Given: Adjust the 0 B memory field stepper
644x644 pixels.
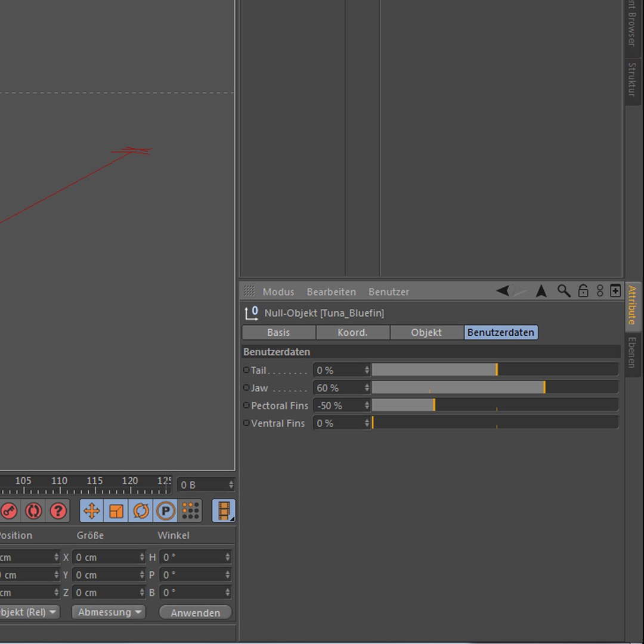Looking at the screenshot, I should click(231, 485).
